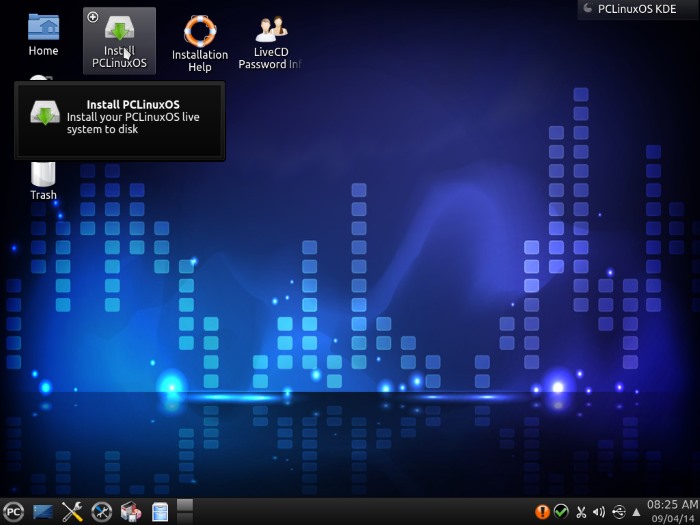Screen dimensions: 700x525
Task: Open the crossed wrench and screwdriver configuration tool
Action: 72,512
